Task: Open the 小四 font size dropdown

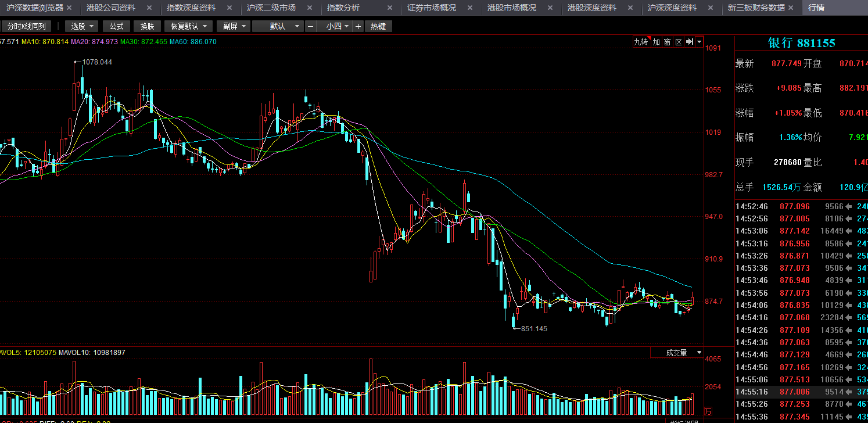Action: click(338, 26)
